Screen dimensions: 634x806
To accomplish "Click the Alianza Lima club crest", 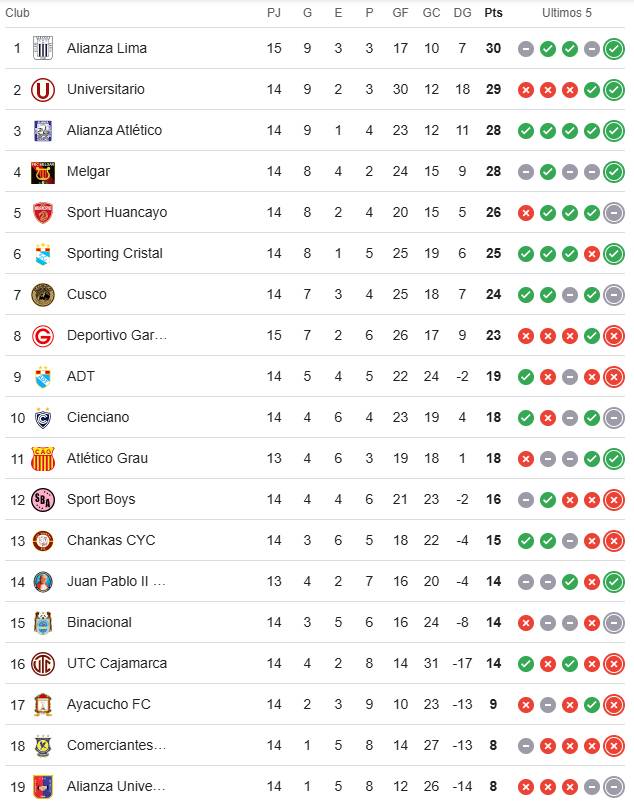I will tap(43, 48).
